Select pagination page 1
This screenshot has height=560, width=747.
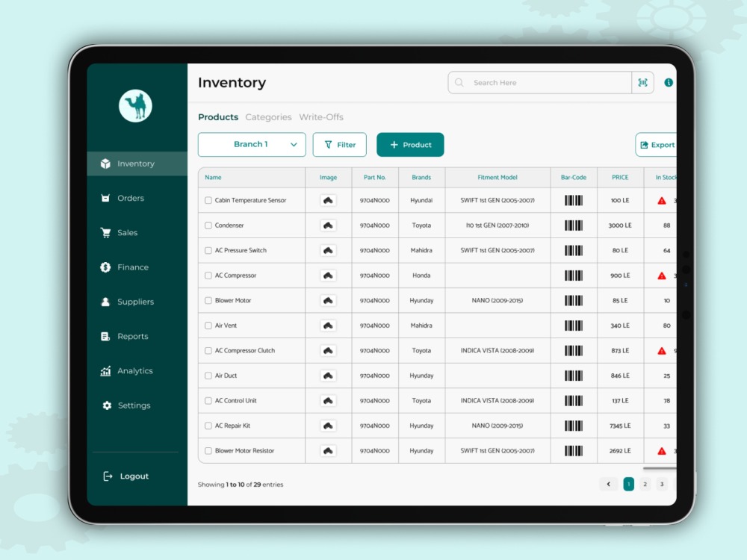[x=628, y=485]
